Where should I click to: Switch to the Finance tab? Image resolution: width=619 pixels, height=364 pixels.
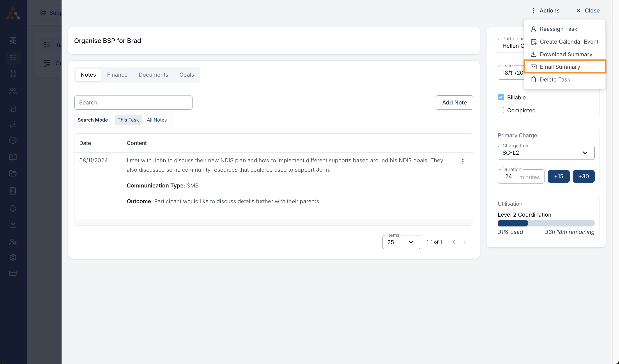point(117,75)
